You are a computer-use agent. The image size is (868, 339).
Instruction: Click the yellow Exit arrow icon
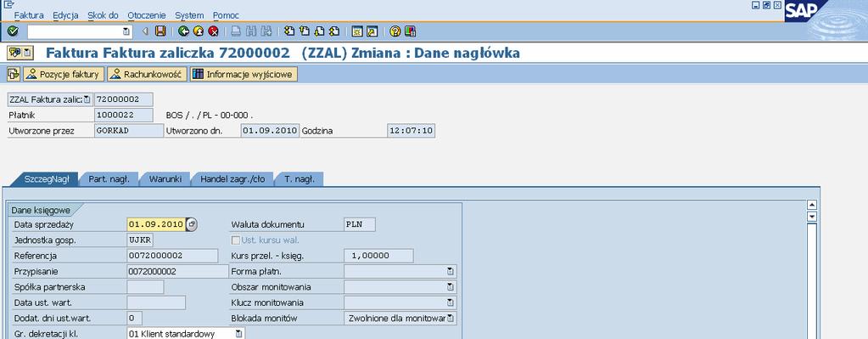click(199, 31)
